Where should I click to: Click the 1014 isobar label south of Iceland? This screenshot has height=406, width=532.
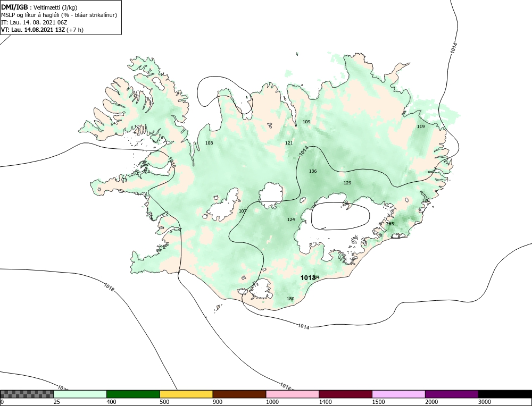(x=304, y=327)
